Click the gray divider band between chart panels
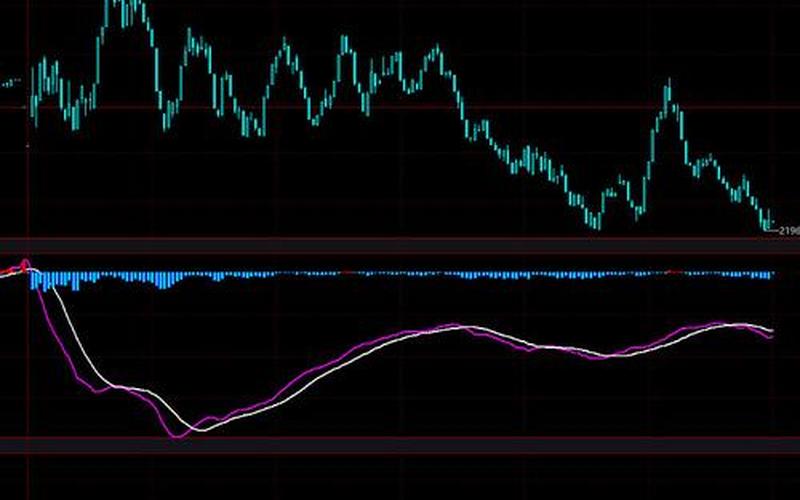Screen dimensions: 800x500 [x=400, y=245]
